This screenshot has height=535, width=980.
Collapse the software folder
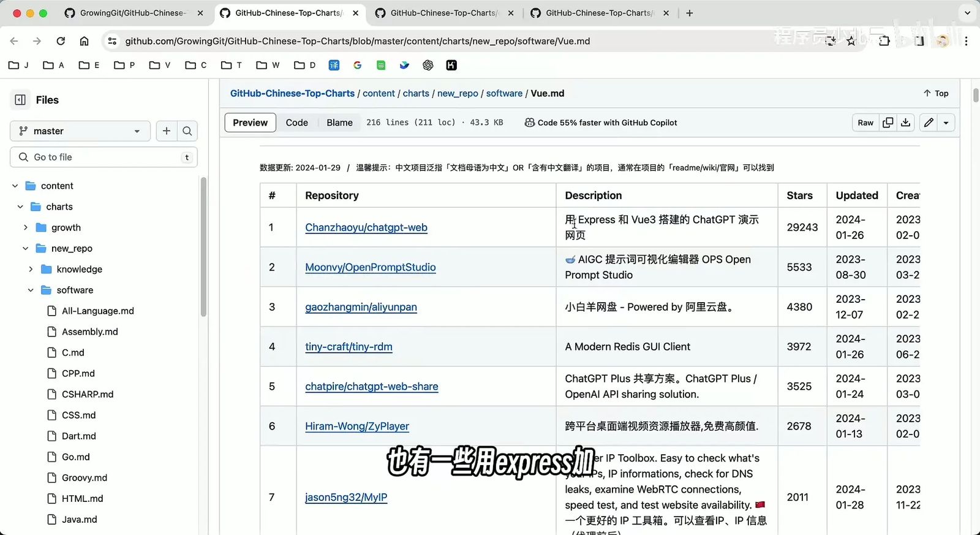[x=31, y=290]
